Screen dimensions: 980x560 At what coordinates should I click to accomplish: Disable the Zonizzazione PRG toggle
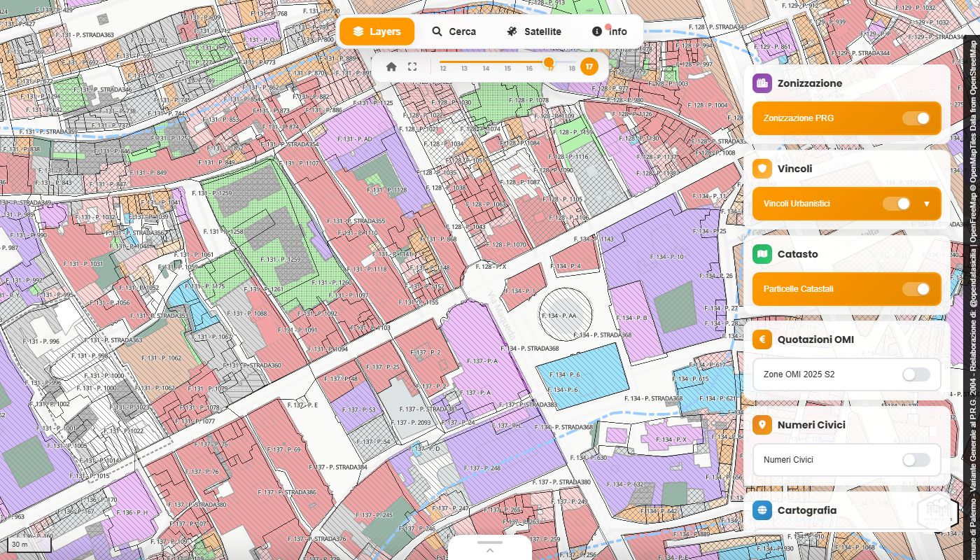(x=916, y=118)
